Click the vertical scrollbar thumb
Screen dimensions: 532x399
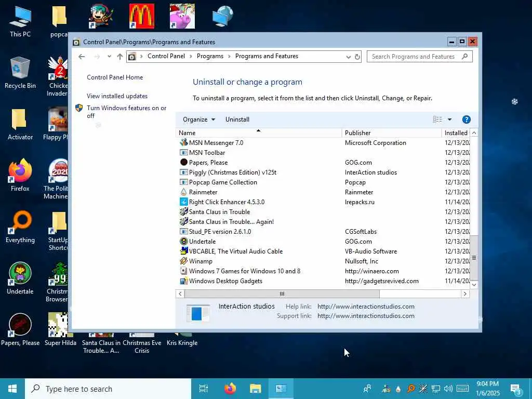pyautogui.click(x=474, y=258)
